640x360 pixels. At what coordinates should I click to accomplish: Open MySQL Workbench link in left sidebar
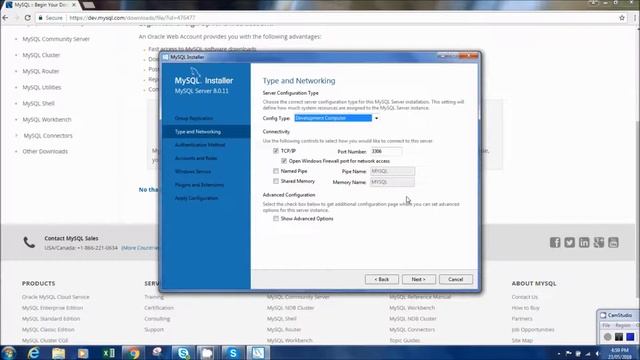click(x=47, y=120)
